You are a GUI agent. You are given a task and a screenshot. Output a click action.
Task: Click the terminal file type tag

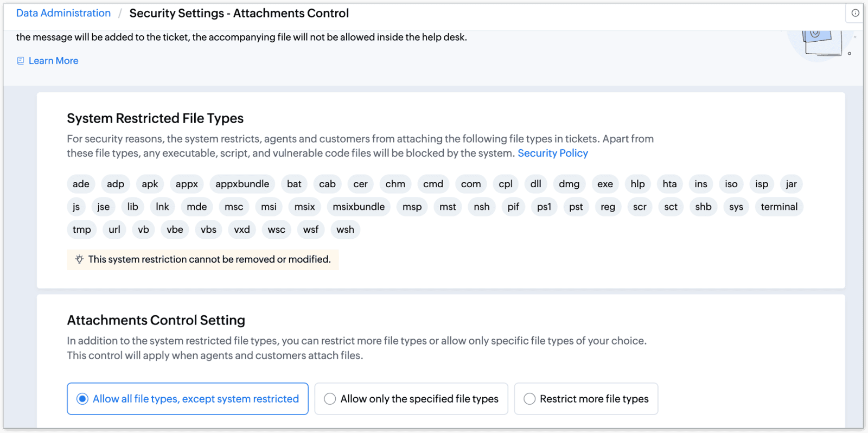click(779, 207)
